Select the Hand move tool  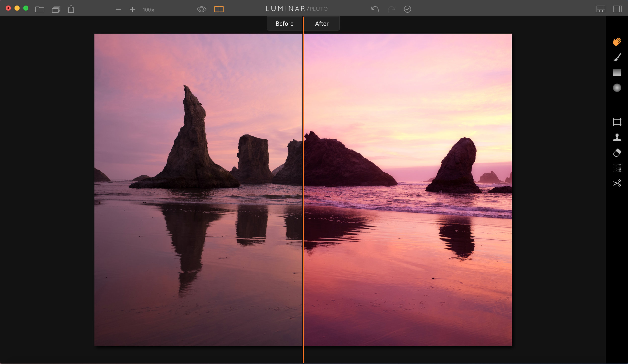pos(617,42)
